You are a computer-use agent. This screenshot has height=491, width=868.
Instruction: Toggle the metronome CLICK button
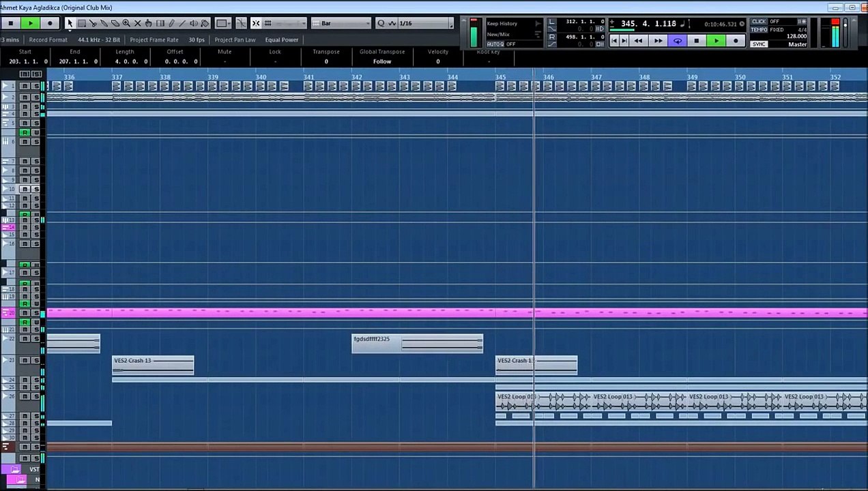tap(759, 22)
